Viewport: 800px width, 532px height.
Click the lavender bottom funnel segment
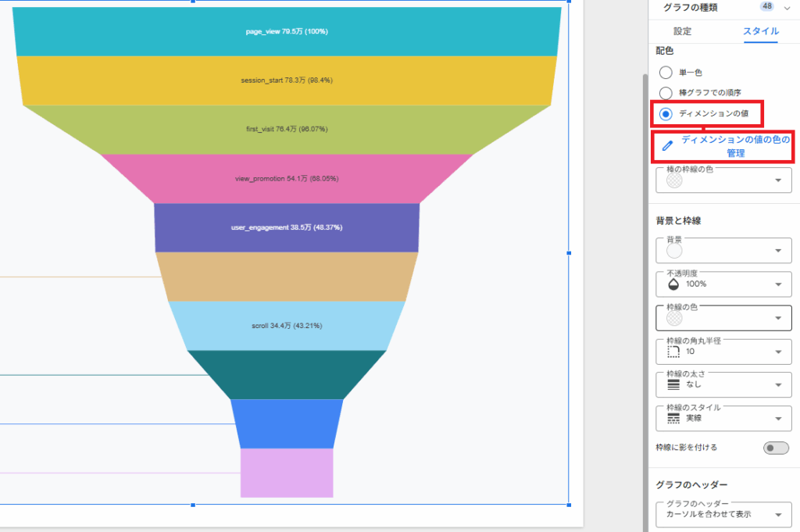(x=287, y=473)
